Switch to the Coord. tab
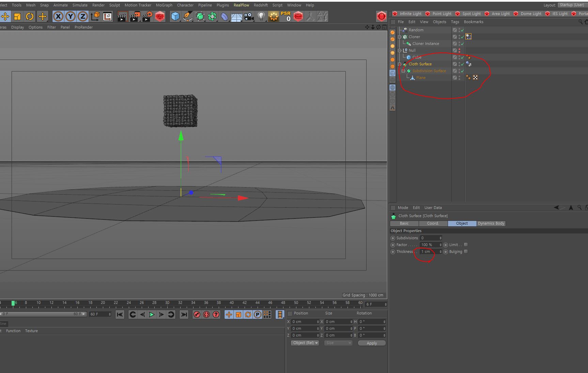This screenshot has width=588, height=373. pyautogui.click(x=433, y=224)
